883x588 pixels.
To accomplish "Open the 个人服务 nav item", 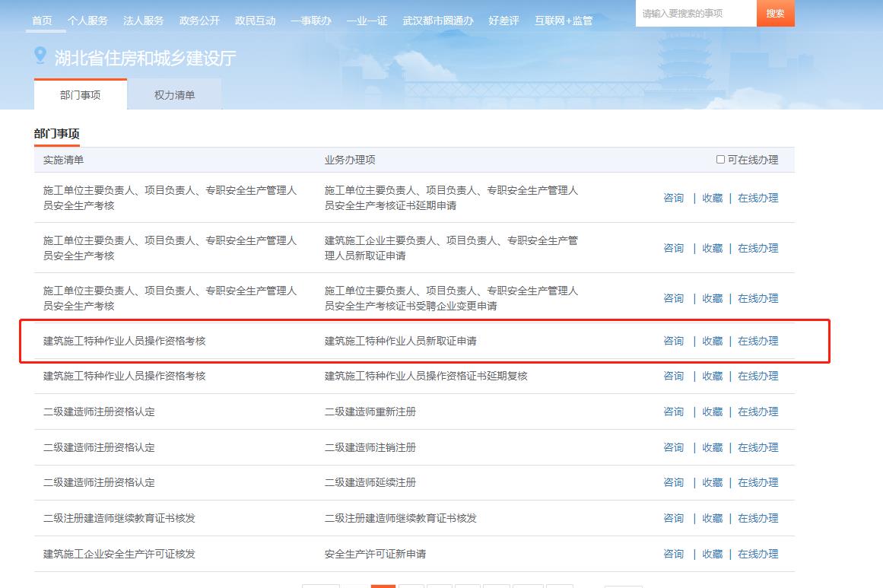I will click(x=88, y=21).
